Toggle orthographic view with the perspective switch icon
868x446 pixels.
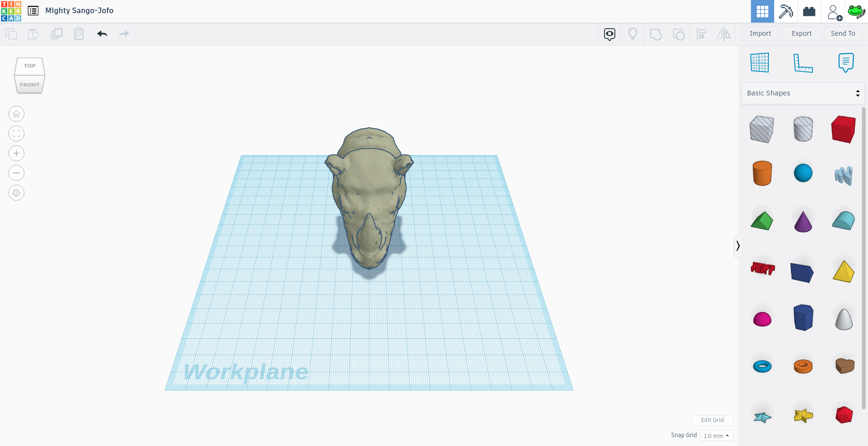pos(16,193)
